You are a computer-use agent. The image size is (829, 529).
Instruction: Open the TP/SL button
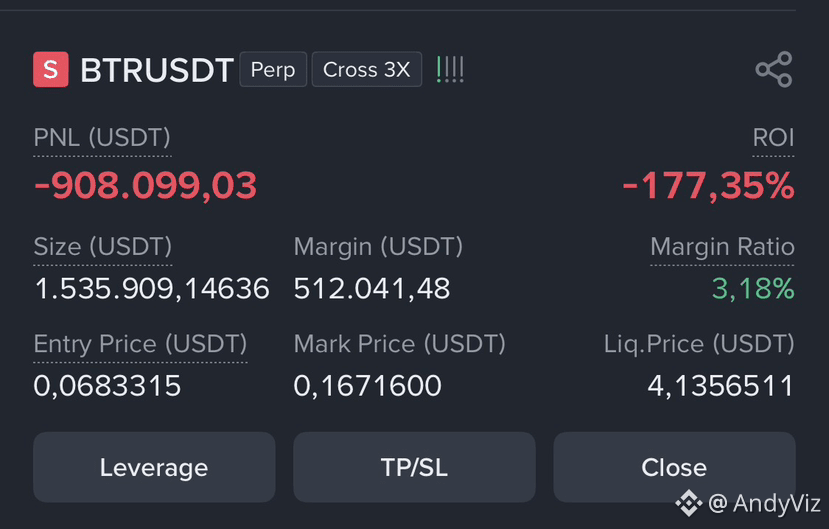point(414,467)
